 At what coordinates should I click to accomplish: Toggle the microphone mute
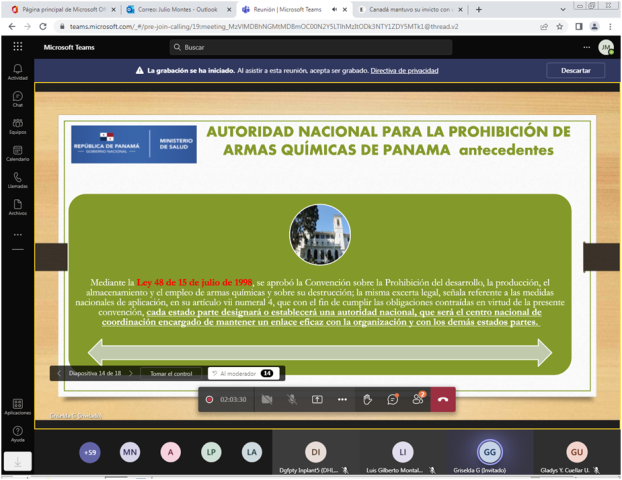point(292,399)
